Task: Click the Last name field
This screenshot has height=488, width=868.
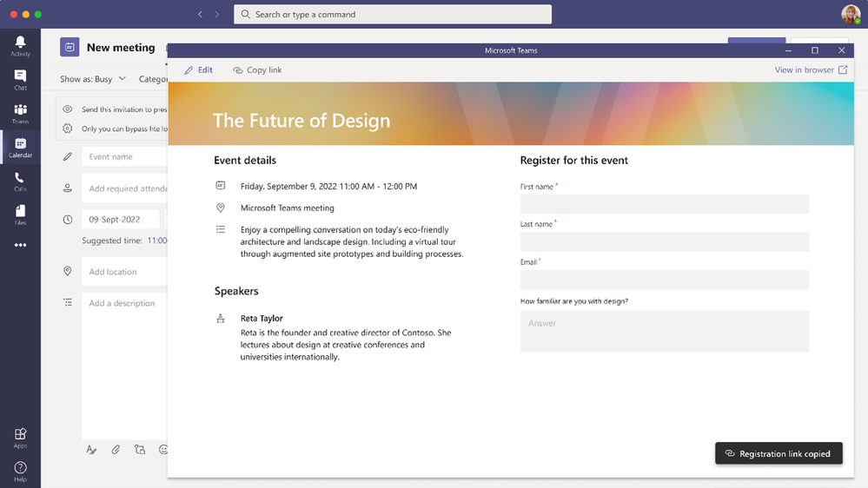Action: 665,241
